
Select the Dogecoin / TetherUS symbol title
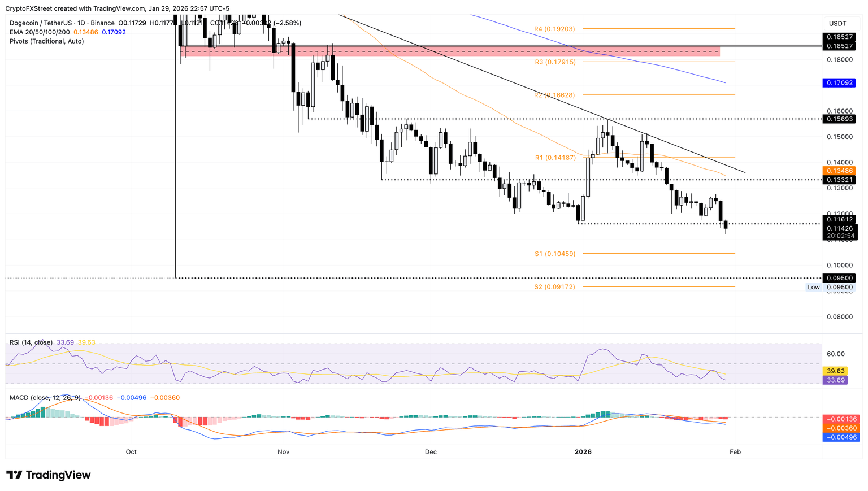pyautogui.click(x=42, y=23)
